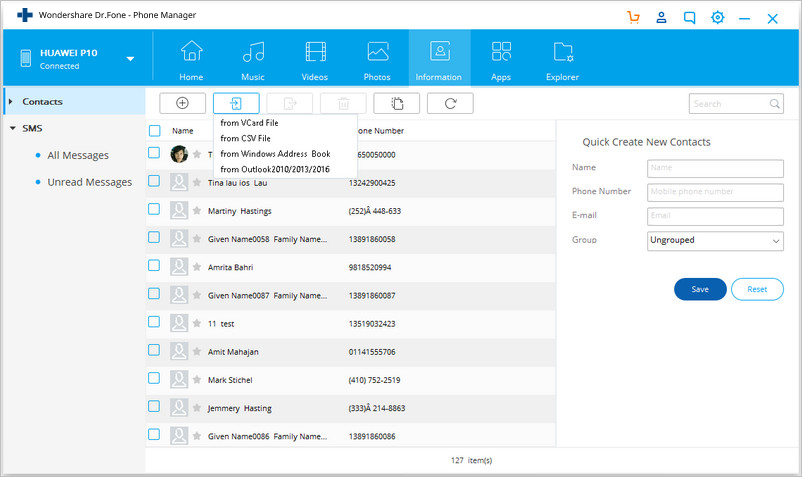Click the star for Amrita Bahri
The width and height of the screenshot is (802, 477).
[x=197, y=267]
